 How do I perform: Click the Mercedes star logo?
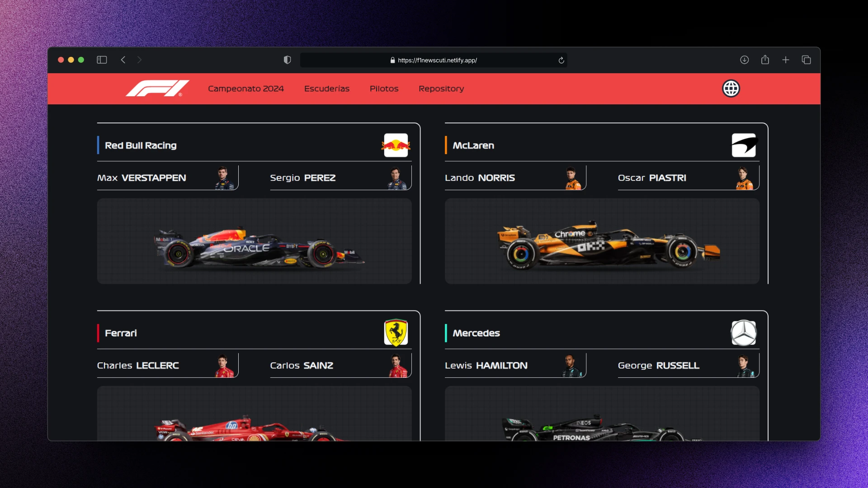[x=743, y=333]
